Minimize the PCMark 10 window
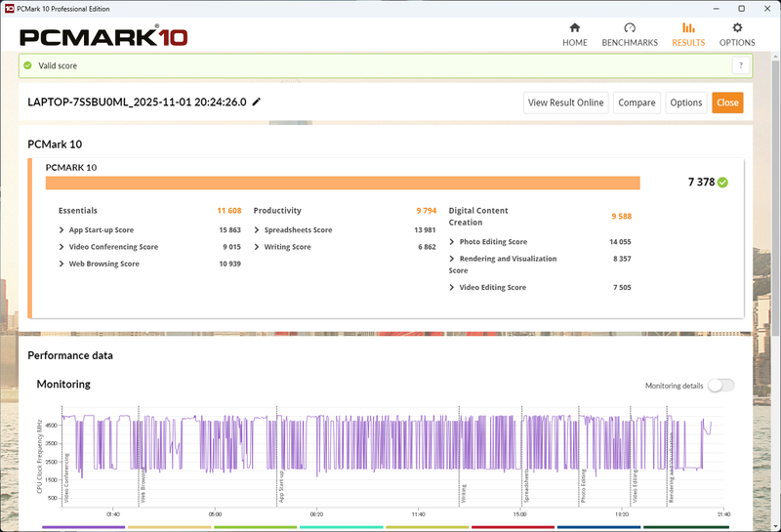 pyautogui.click(x=716, y=9)
